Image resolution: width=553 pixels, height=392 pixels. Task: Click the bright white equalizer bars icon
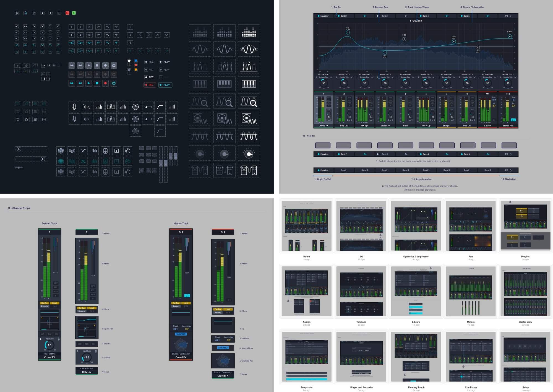pyautogui.click(x=249, y=32)
